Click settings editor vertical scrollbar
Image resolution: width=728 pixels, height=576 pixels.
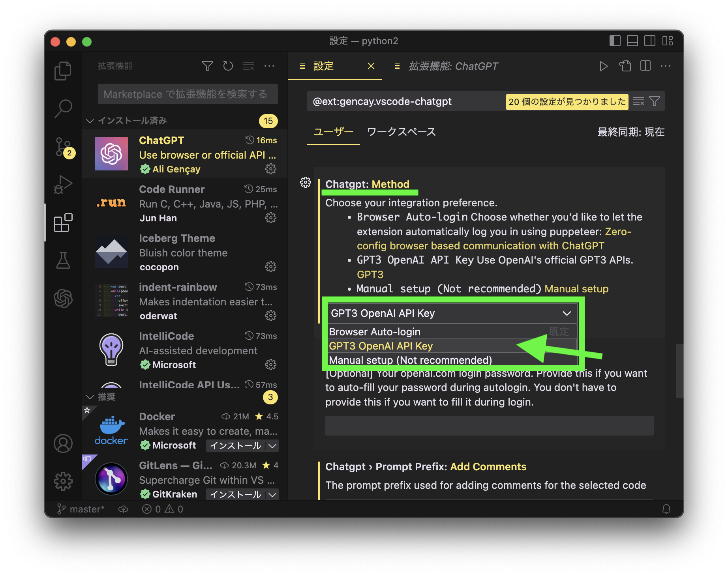click(679, 370)
